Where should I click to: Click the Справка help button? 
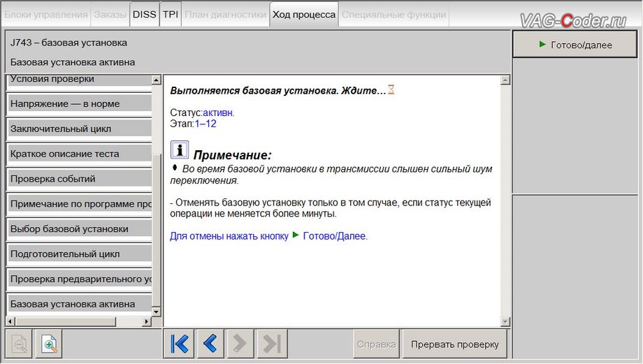click(376, 344)
